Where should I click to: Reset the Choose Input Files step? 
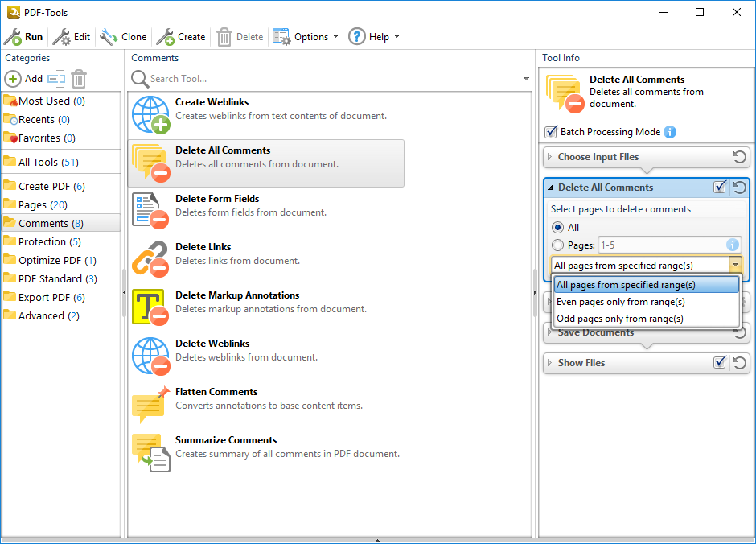(739, 157)
